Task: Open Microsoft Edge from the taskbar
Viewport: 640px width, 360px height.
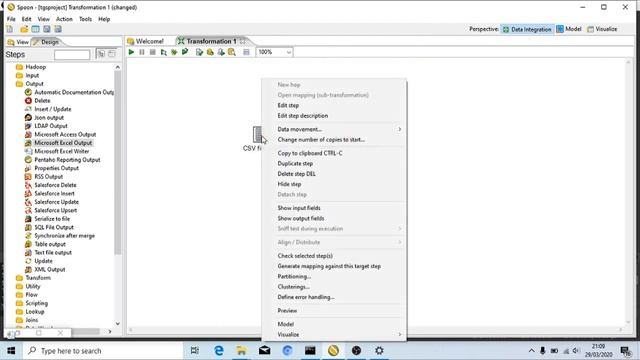Action: click(219, 351)
